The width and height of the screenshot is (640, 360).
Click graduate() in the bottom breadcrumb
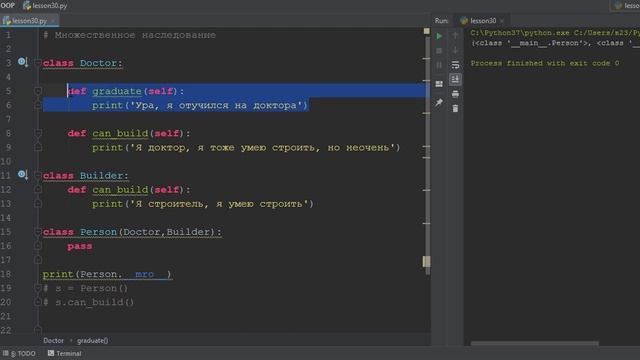click(92, 340)
